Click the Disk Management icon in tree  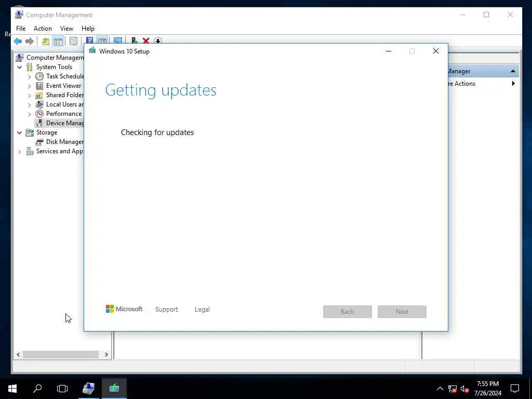click(x=39, y=142)
